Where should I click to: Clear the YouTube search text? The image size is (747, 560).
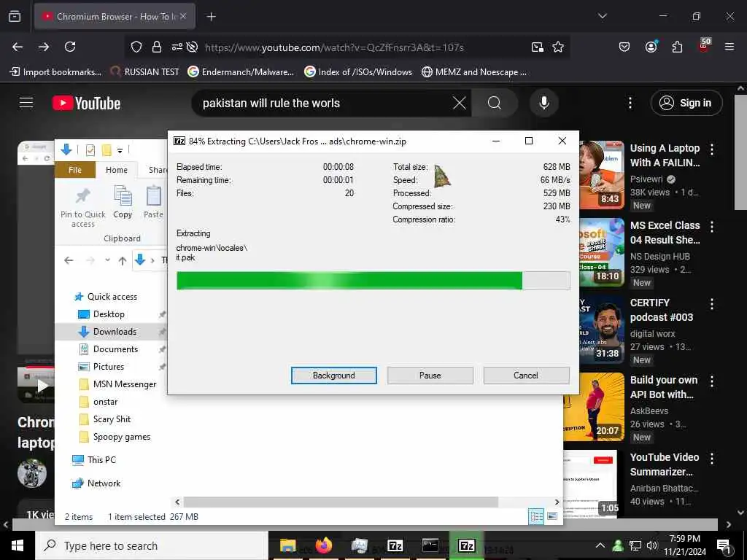[x=460, y=103]
